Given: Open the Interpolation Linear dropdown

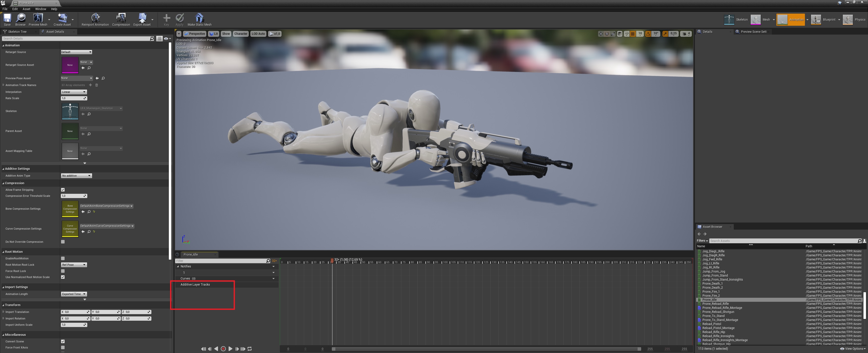Looking at the screenshot, I should 74,92.
